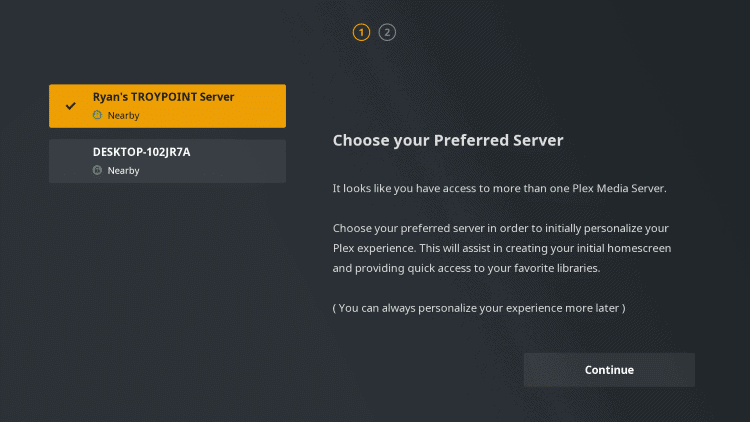Image resolution: width=750 pixels, height=422 pixels.
Task: Go to step 2 indicator circle
Action: click(x=388, y=32)
